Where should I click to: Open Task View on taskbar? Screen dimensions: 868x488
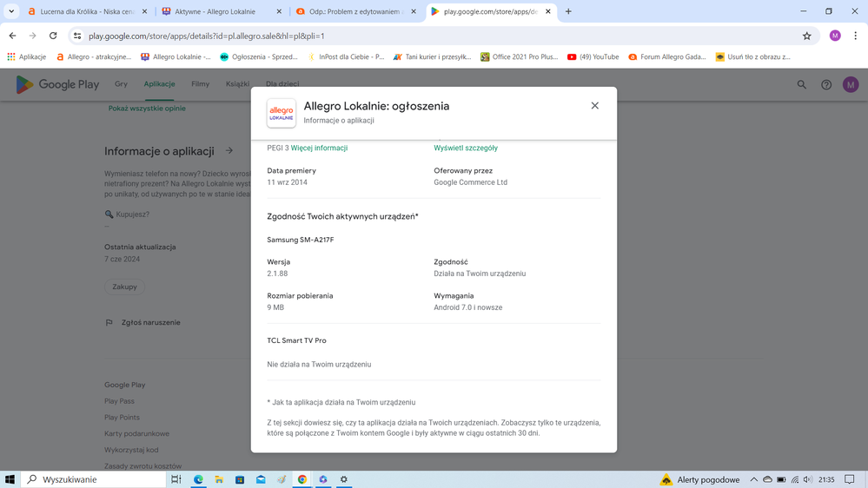[176, 479]
